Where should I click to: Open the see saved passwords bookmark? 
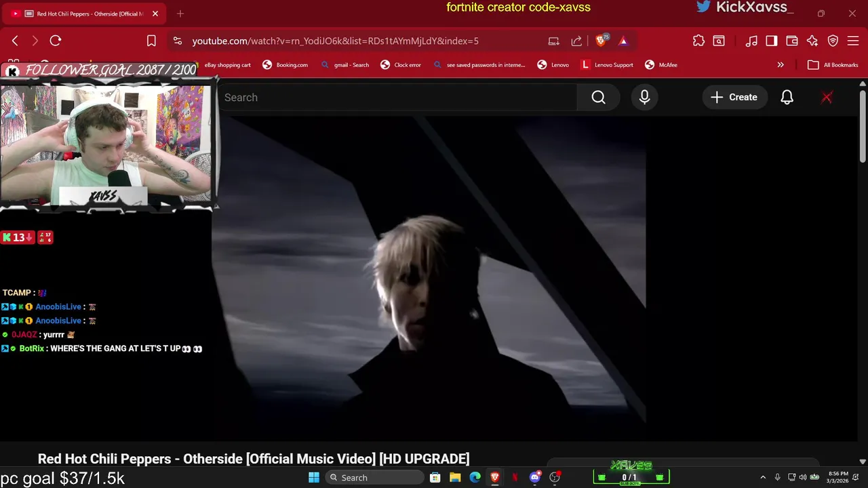click(x=479, y=65)
